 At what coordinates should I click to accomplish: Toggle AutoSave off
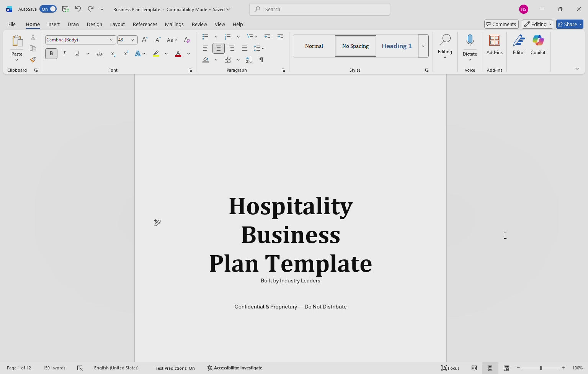[47, 8]
